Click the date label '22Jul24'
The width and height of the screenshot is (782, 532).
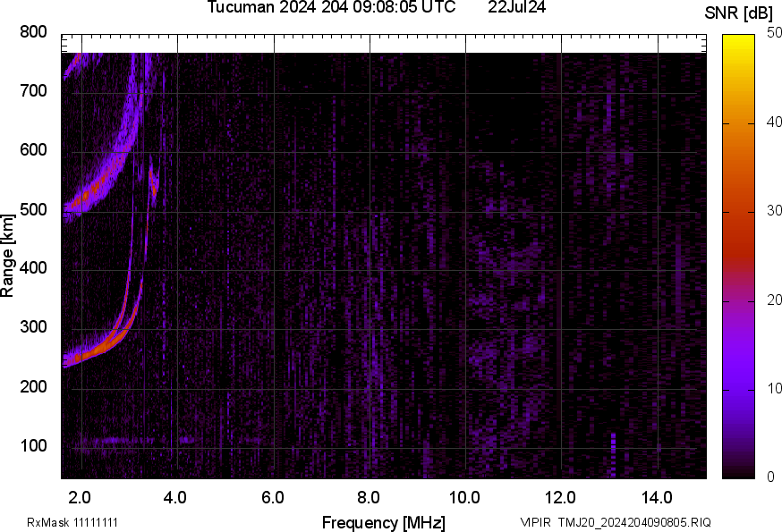click(x=516, y=7)
